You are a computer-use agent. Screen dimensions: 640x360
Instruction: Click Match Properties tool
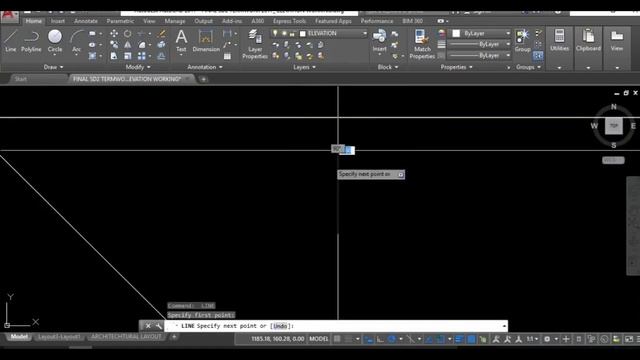coord(422,44)
